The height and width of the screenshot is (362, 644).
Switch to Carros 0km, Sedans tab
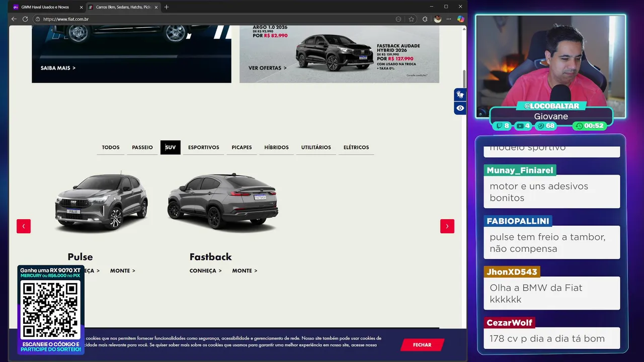[123, 7]
